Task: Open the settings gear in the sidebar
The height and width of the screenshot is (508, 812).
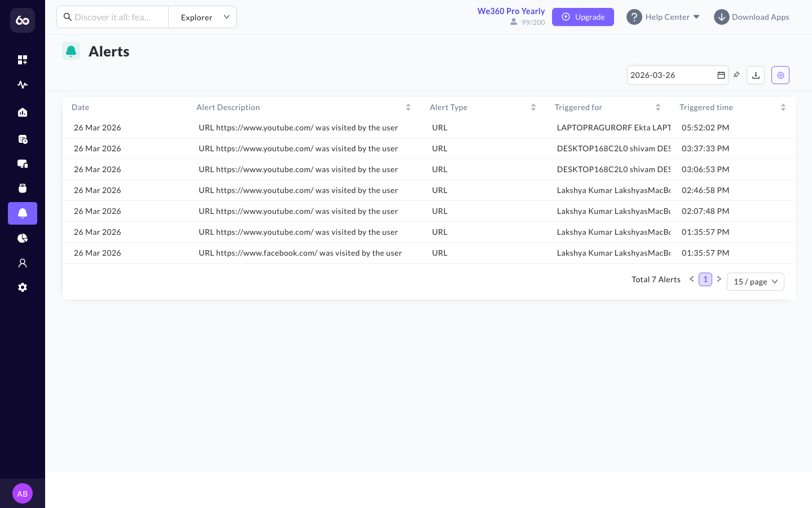Action: (23, 287)
